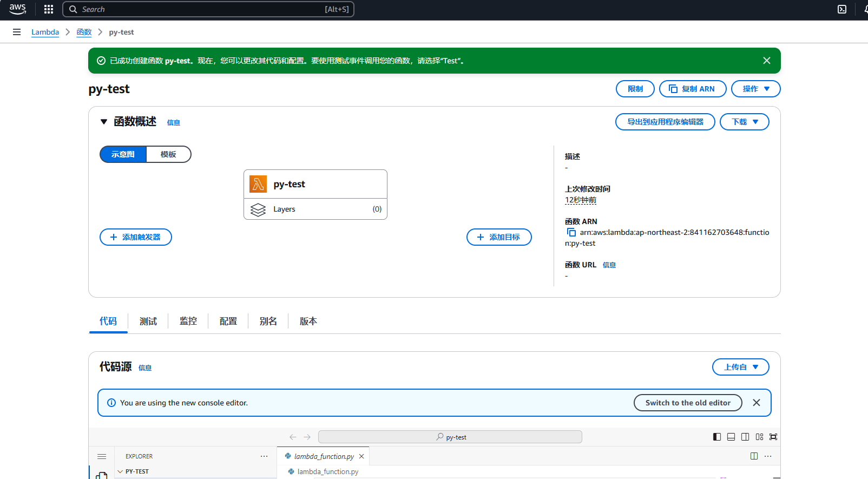Click the 12秒钟前 last modified time
Image resolution: width=868 pixels, height=479 pixels.
click(581, 200)
